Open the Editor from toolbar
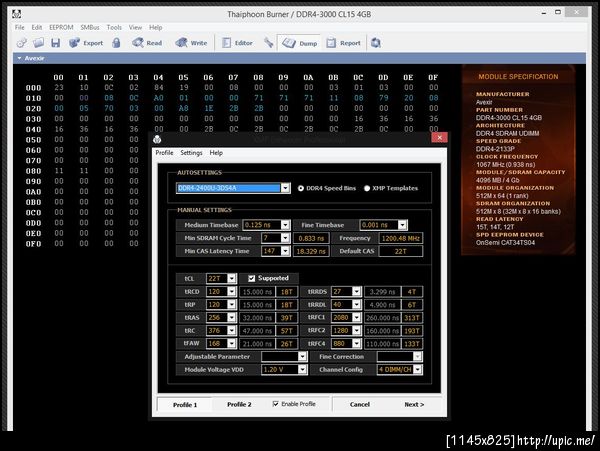Screen dimensions: 600x451 point(237,43)
